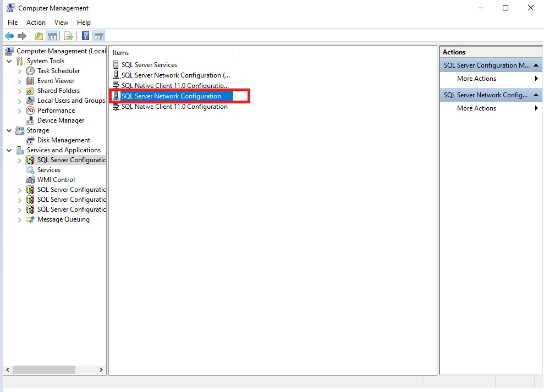Collapse the SQL Server Configuration M... actions section
This screenshot has width=544, height=392.
(x=536, y=65)
